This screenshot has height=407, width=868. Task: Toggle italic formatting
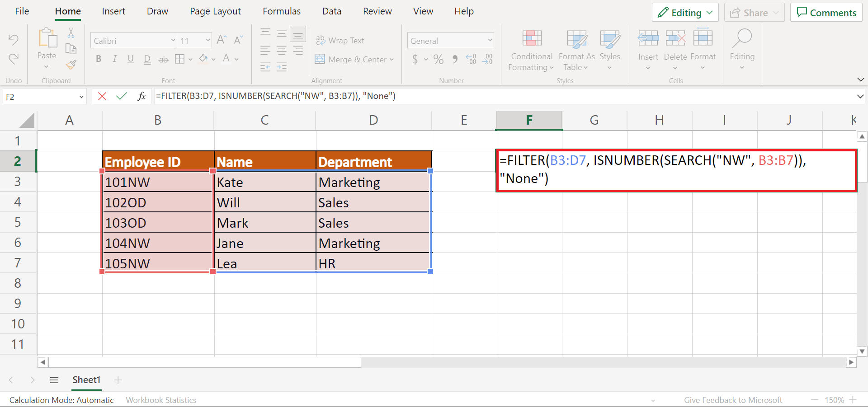114,59
